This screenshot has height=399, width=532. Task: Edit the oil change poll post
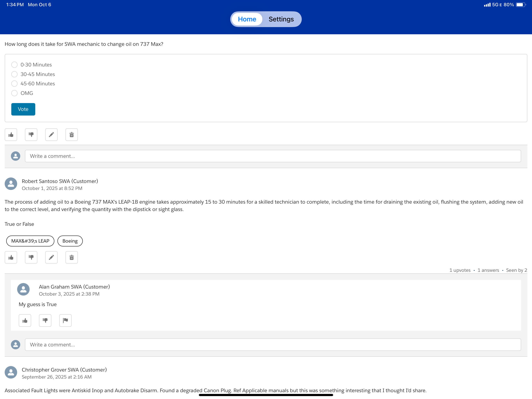tap(51, 135)
